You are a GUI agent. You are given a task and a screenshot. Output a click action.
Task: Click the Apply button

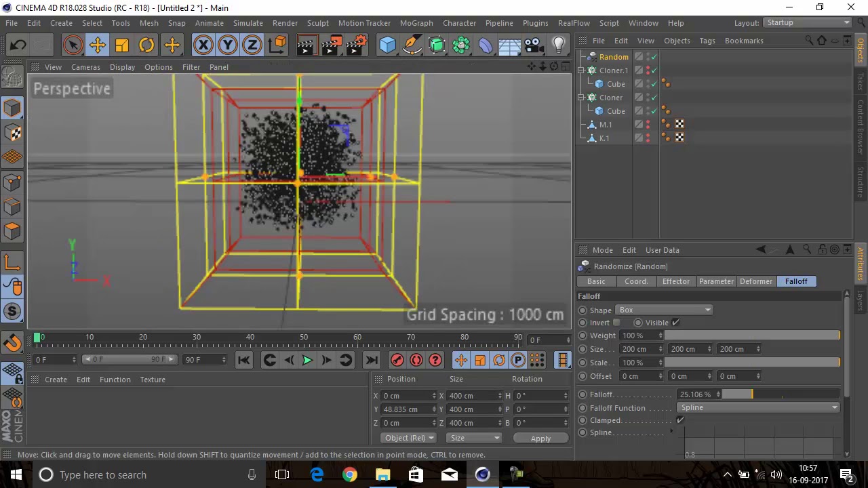click(x=540, y=439)
